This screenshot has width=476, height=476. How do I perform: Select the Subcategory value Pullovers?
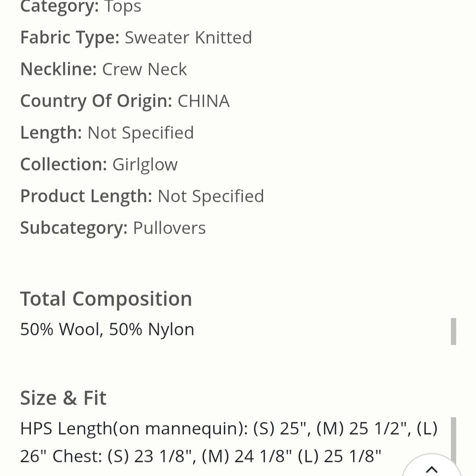pos(169,227)
